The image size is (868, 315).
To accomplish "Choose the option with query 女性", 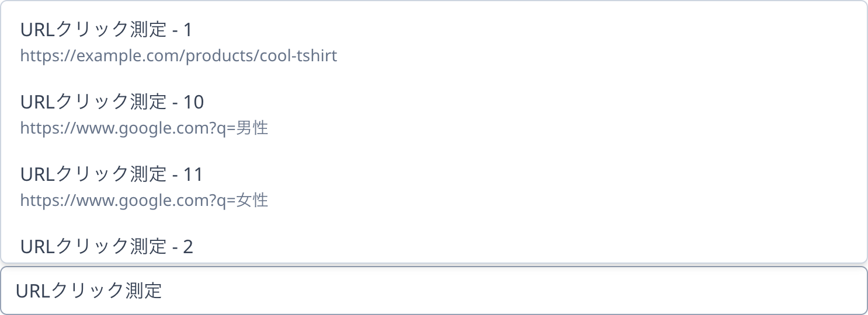I will click(x=433, y=187).
